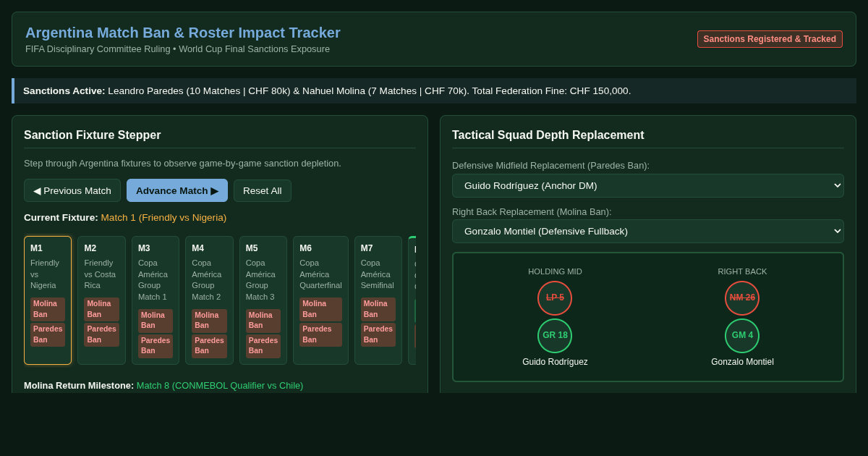This screenshot has height=456, width=868.
Task: Click the Molina Ban tag in M1
Action: click(48, 309)
